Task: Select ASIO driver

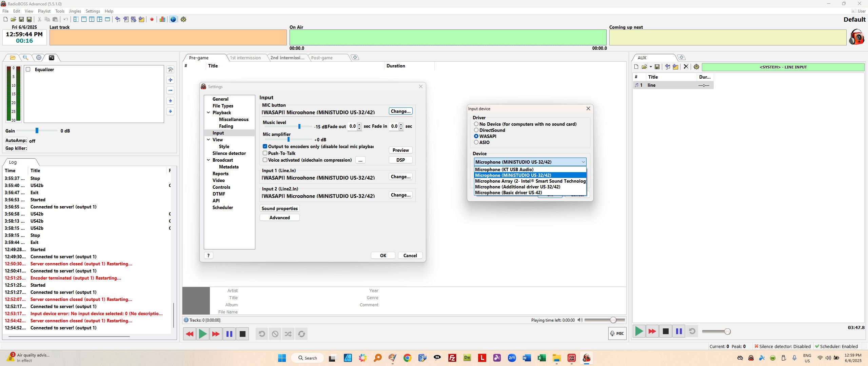Action: click(476, 142)
